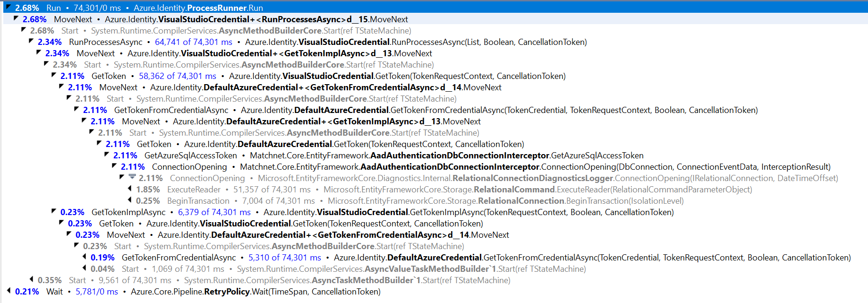Collapse the AadAuthenticationDbConnectionInterceptor.ConnectionOpening node

coord(114,166)
